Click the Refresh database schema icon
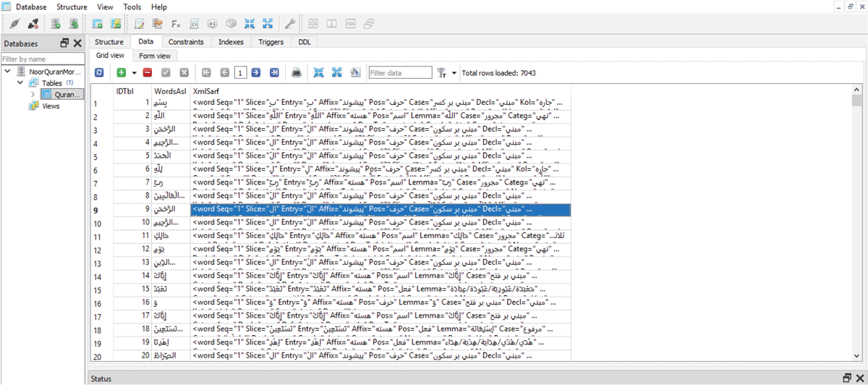This screenshot has width=868, height=385. (x=73, y=24)
